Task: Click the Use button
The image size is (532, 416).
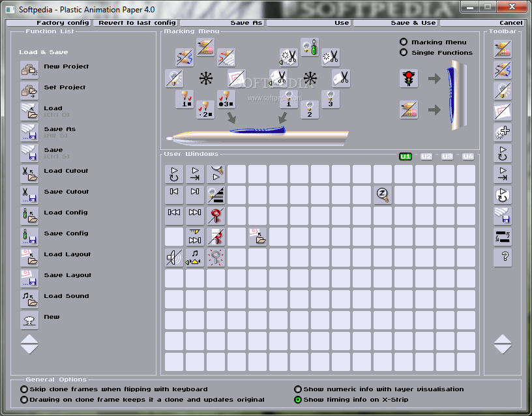Action: click(308, 23)
